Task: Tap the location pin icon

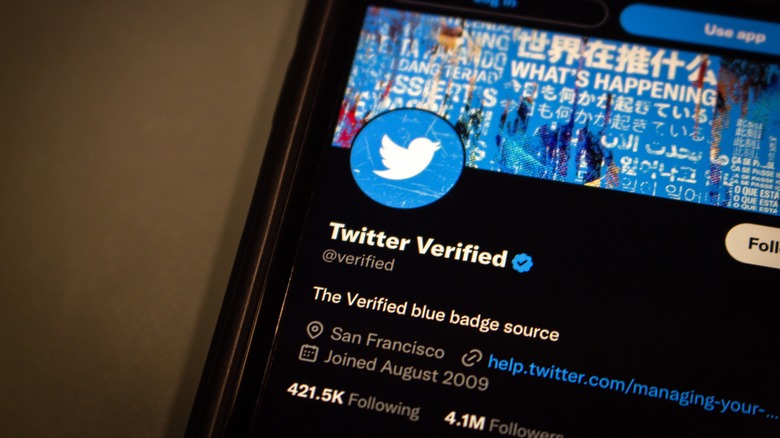Action: 315,329
